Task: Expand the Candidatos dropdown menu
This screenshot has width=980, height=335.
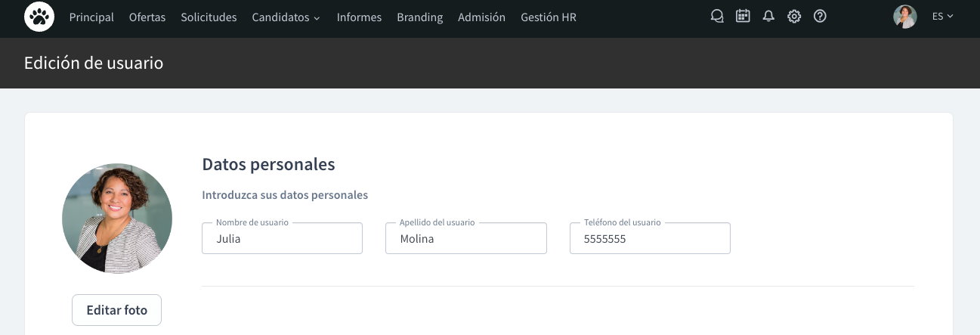Action: coord(286,17)
